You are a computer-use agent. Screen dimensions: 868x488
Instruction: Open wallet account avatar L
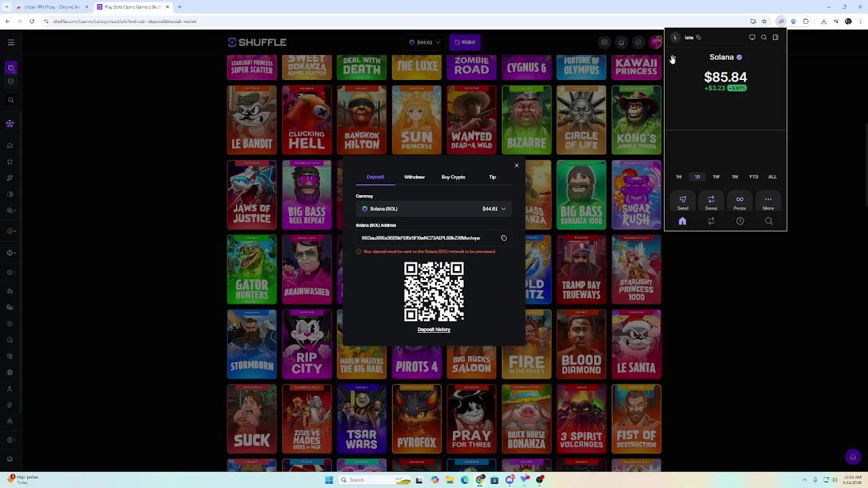pyautogui.click(x=675, y=37)
